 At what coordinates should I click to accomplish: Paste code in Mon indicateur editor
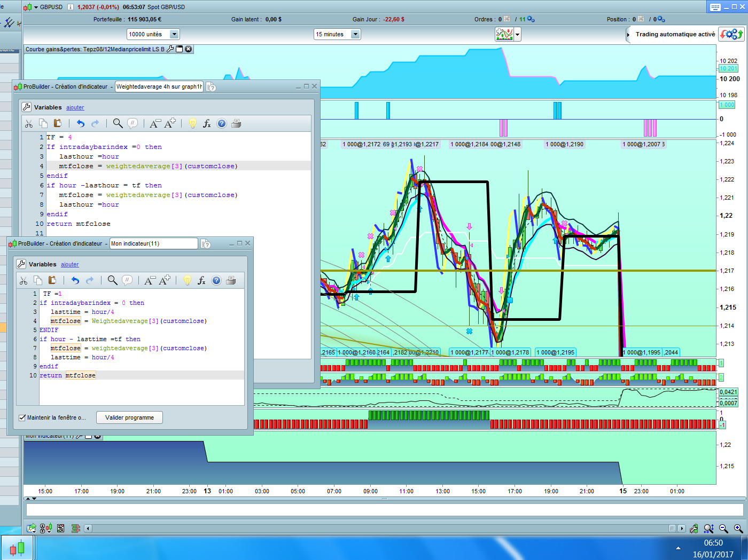click(52, 281)
